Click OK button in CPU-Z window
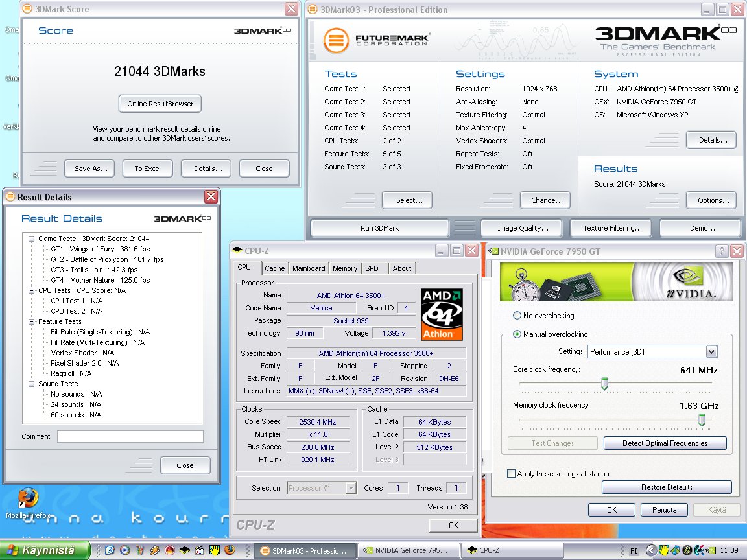Viewport: 747px width, 560px height. click(x=453, y=525)
